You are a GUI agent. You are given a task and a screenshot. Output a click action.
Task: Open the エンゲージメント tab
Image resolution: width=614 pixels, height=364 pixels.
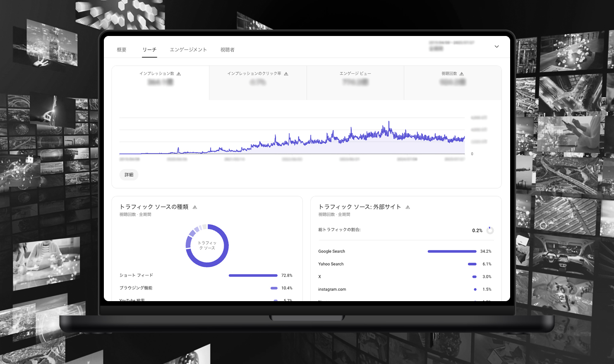(188, 50)
